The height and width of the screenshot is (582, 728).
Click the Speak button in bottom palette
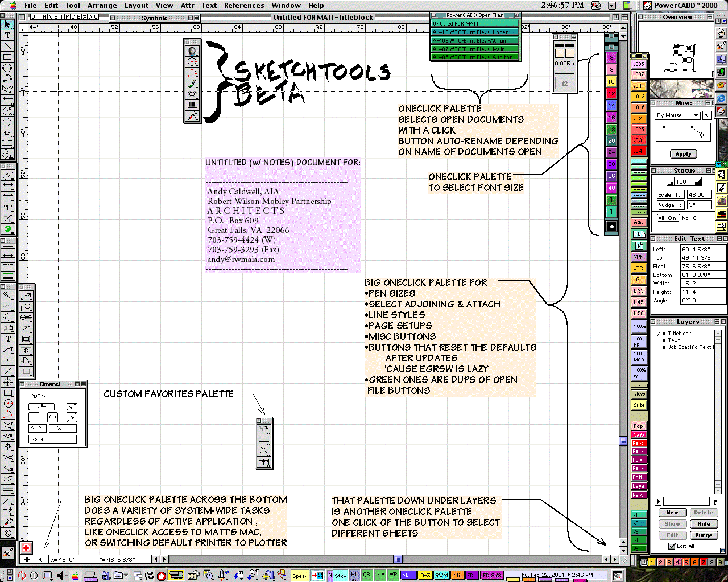[x=300, y=576]
